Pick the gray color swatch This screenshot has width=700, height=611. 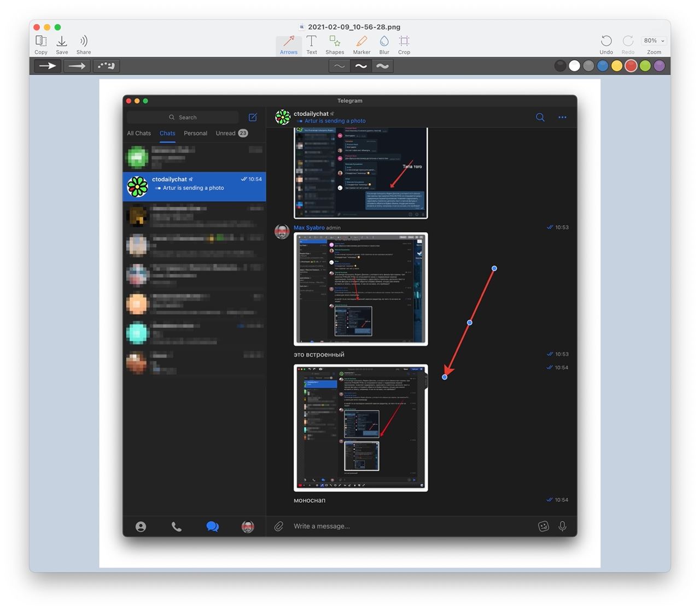[588, 66]
